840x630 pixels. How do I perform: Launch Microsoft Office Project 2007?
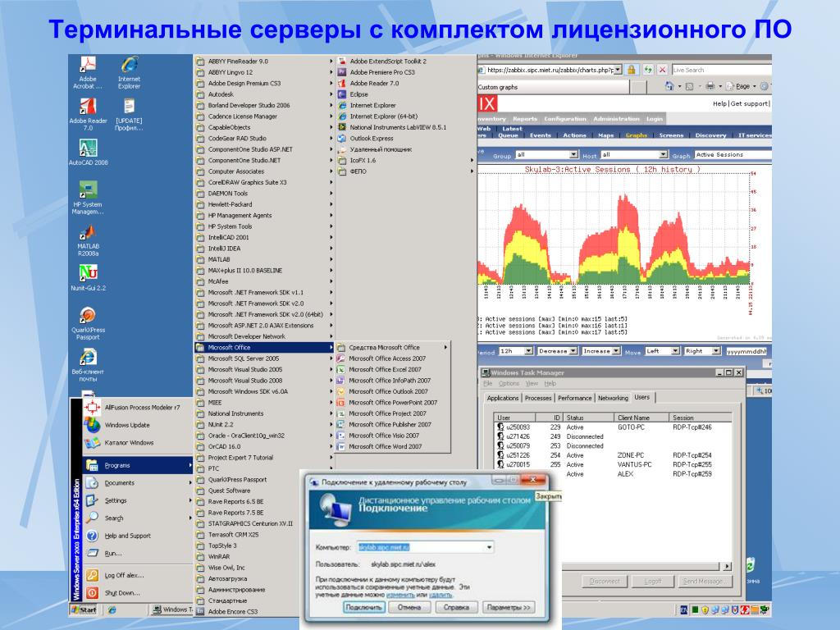click(x=393, y=413)
